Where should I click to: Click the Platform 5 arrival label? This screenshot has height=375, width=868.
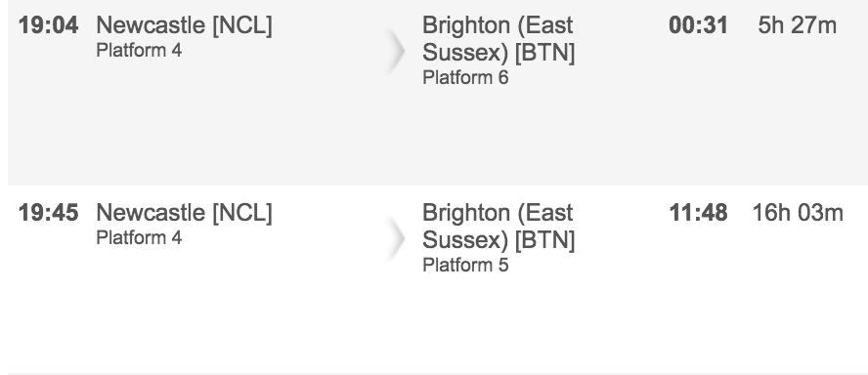point(465,265)
